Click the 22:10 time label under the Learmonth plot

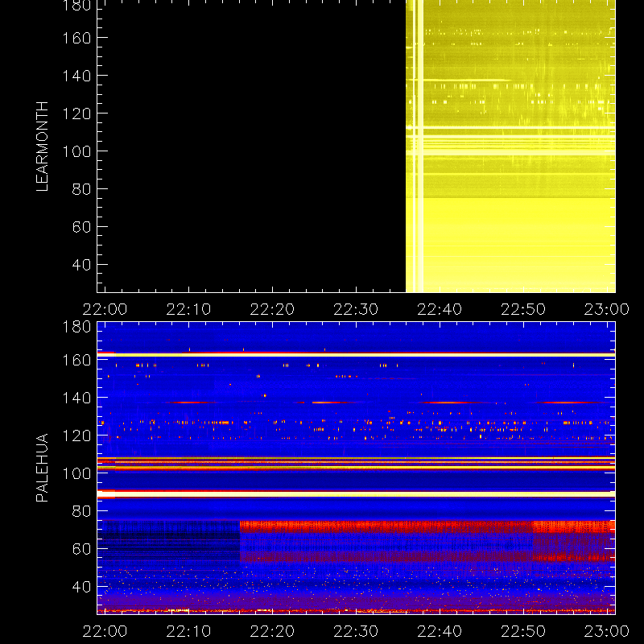point(188,309)
